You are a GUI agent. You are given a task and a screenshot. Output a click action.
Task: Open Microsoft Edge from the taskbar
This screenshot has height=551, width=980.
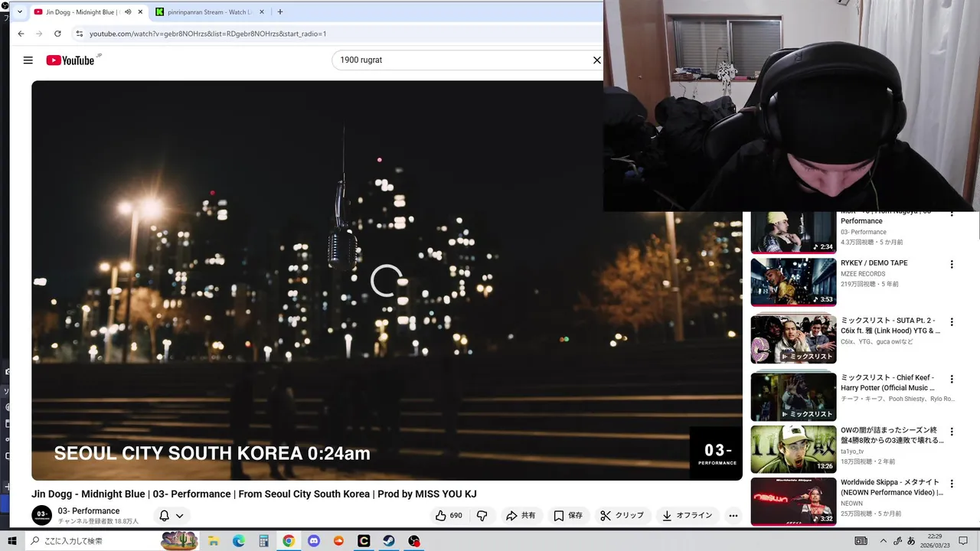click(x=239, y=541)
